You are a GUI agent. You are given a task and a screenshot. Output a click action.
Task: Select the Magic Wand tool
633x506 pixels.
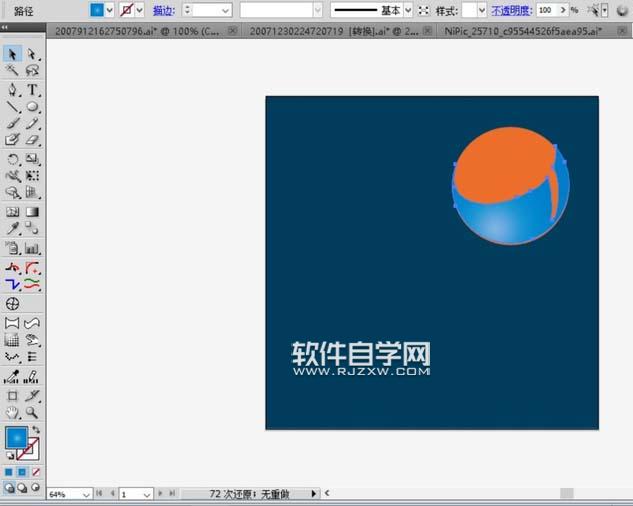click(x=12, y=70)
